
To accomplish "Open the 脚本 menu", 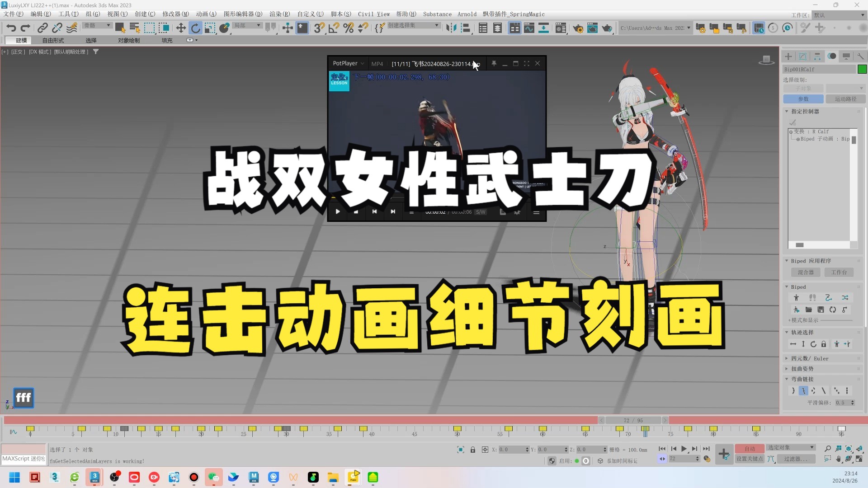I will coord(341,14).
